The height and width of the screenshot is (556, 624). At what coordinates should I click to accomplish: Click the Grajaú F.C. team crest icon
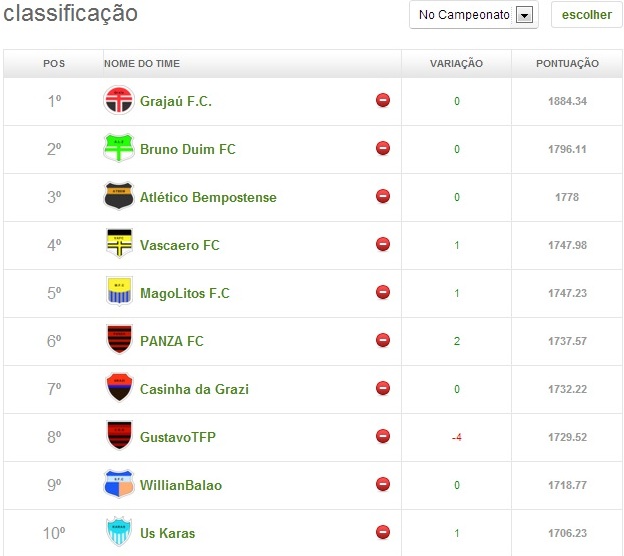coord(118,101)
